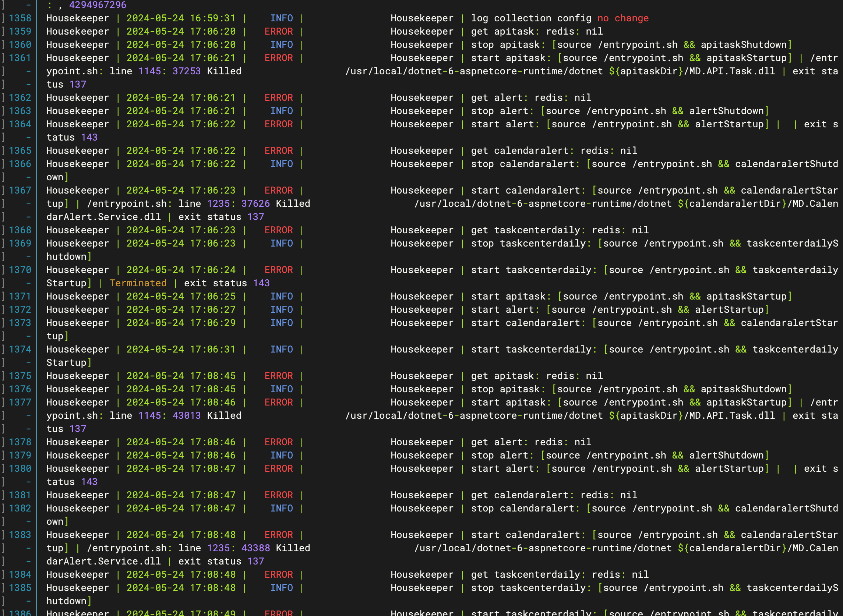Image resolution: width=843 pixels, height=616 pixels.
Task: Click INFO label on line 1360
Action: (x=281, y=45)
